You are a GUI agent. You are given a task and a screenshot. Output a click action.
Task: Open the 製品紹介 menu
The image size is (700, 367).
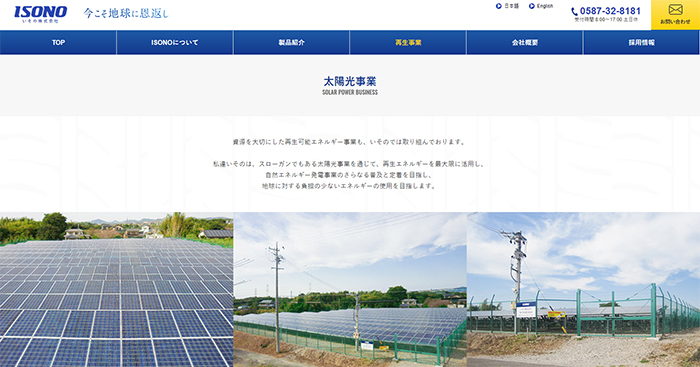point(292,42)
